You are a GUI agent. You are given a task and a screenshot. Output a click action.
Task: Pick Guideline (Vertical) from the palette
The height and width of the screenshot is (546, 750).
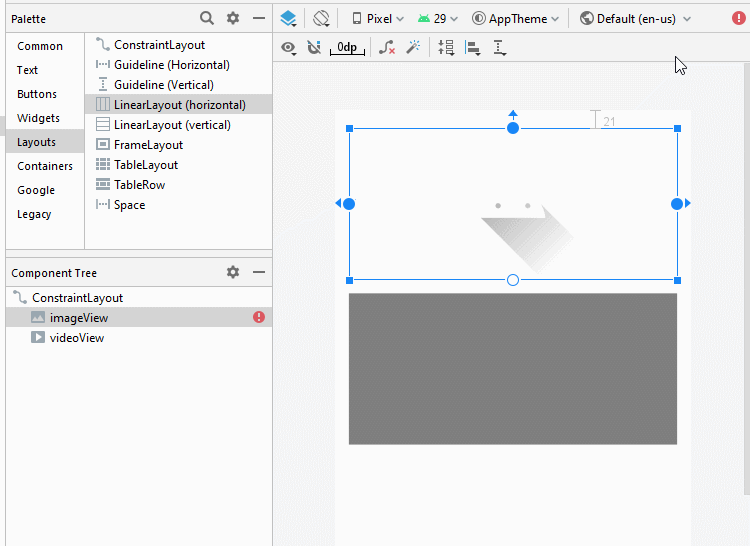click(x=178, y=85)
